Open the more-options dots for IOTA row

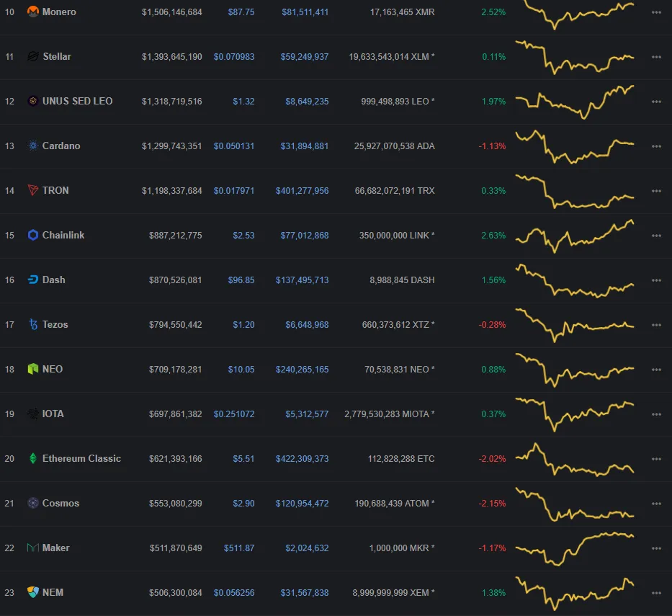coord(656,414)
